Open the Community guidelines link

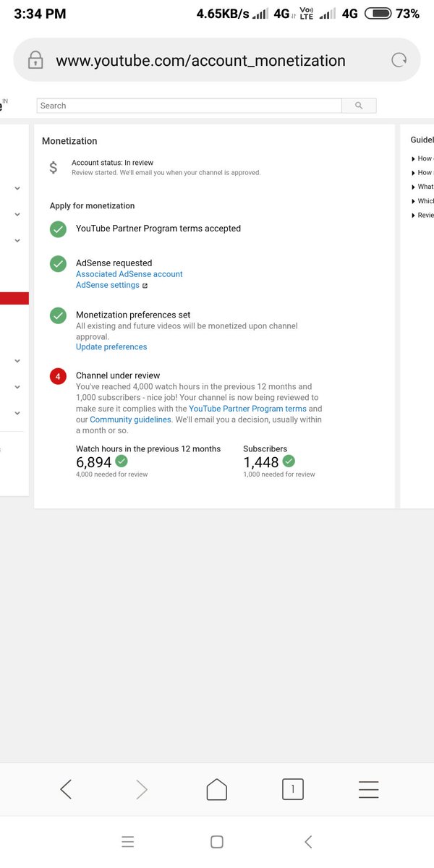click(131, 420)
